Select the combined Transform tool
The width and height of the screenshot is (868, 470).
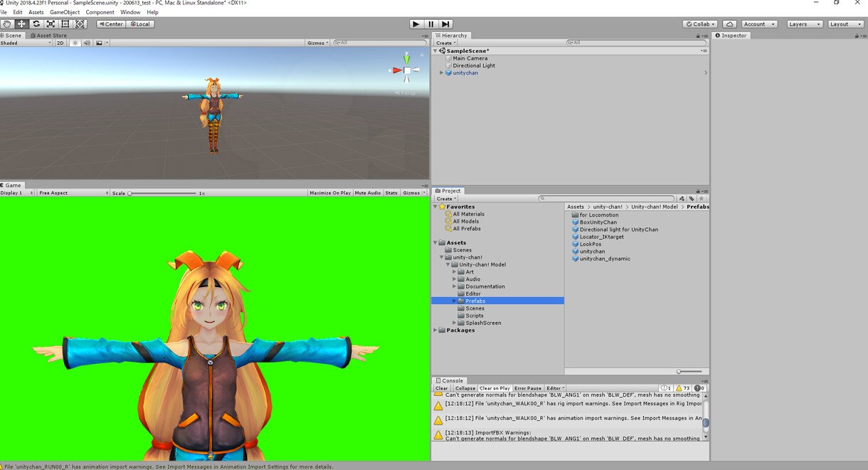(x=80, y=24)
